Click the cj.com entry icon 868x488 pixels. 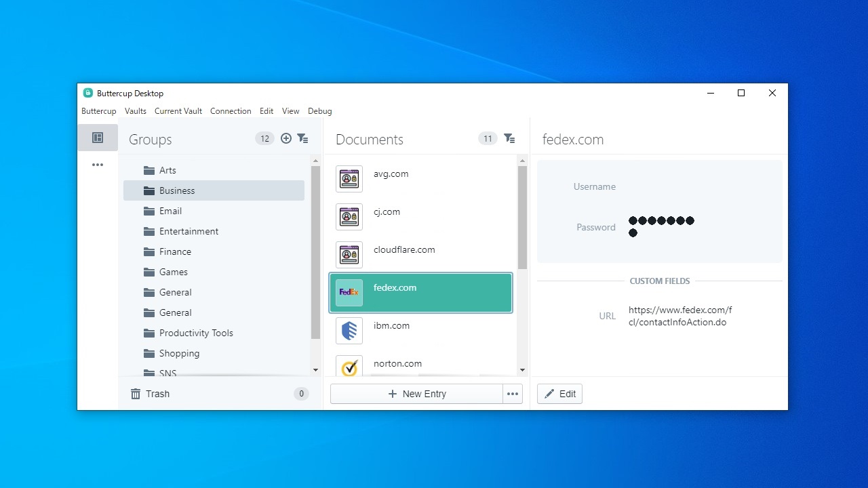click(349, 217)
